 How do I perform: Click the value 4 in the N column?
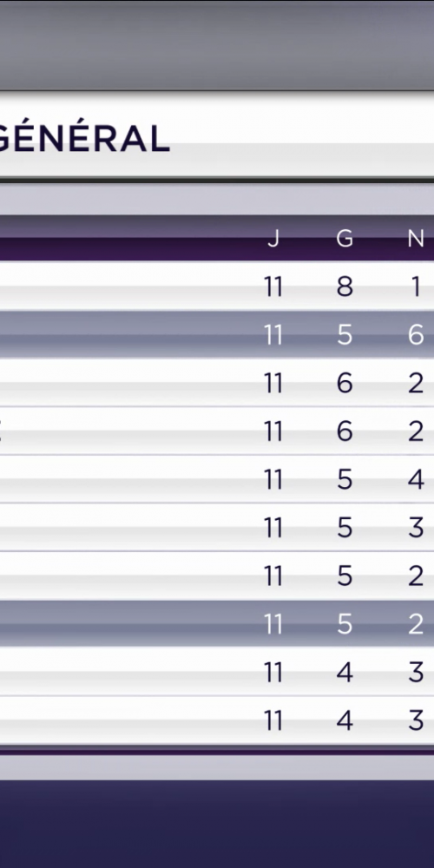coord(416,479)
